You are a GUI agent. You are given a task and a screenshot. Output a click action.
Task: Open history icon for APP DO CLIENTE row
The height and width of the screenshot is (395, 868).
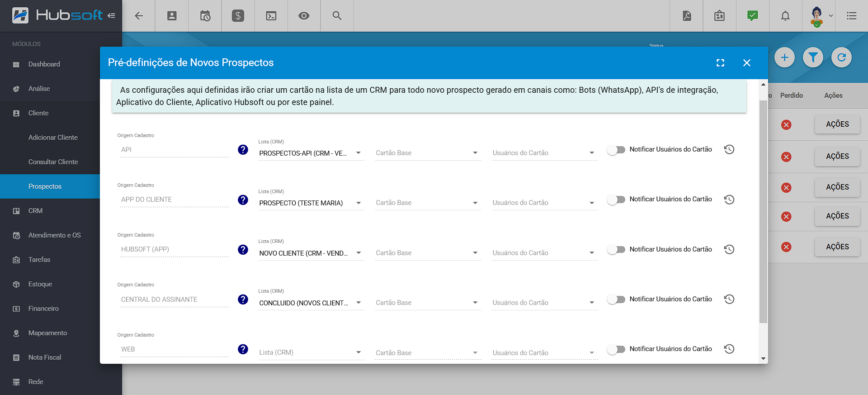(729, 199)
